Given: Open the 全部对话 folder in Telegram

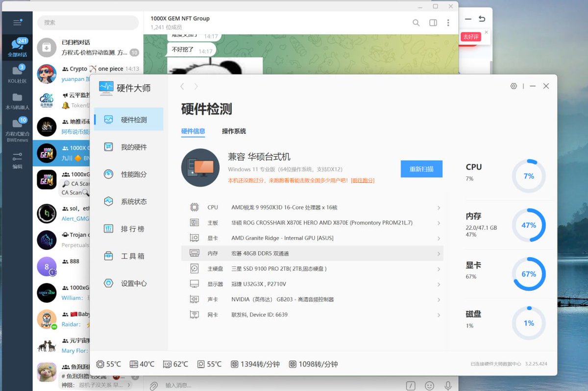Looking at the screenshot, I should click(x=17, y=48).
